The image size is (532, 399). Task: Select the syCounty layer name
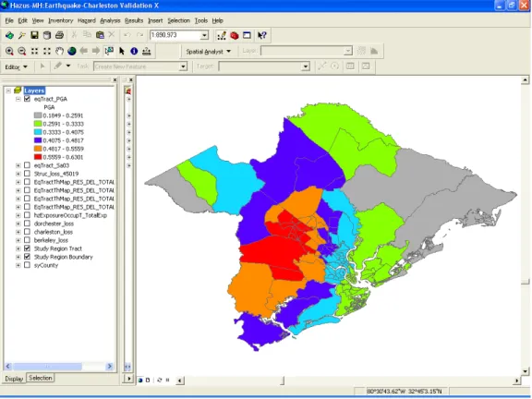pyautogui.click(x=46, y=265)
